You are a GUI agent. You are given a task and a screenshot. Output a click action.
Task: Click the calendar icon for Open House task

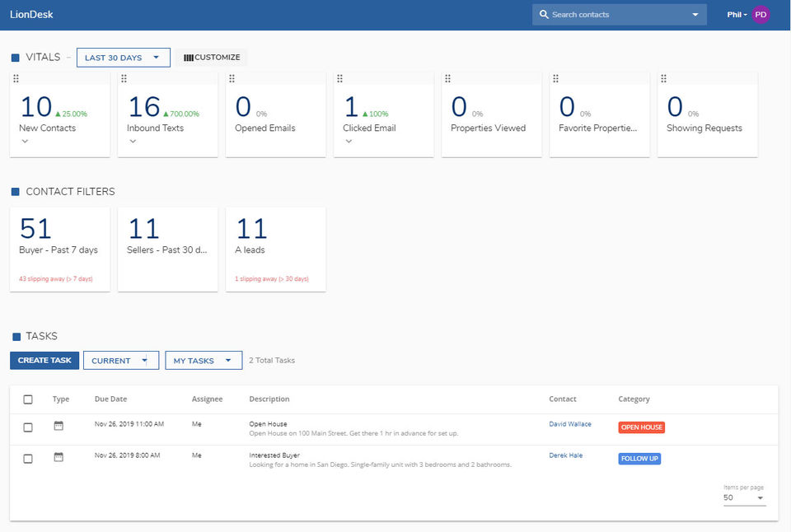click(x=59, y=426)
